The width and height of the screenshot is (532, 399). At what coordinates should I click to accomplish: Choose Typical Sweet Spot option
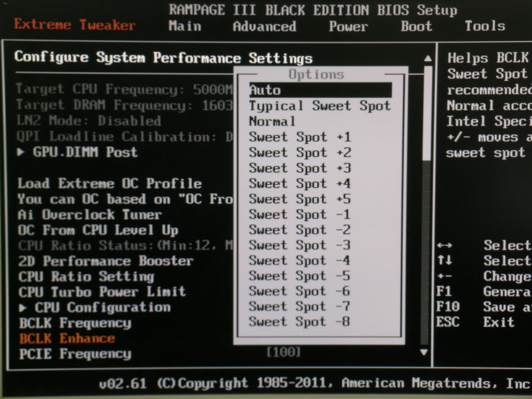320,106
